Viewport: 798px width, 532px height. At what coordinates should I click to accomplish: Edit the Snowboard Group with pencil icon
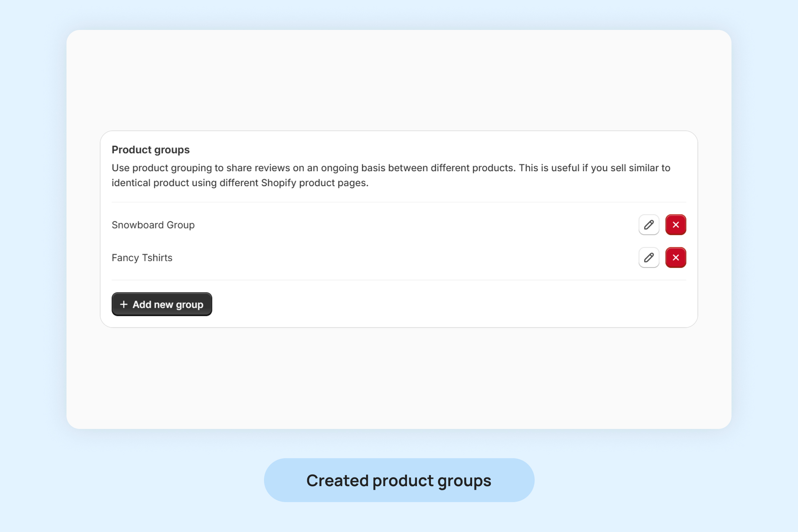click(x=649, y=225)
